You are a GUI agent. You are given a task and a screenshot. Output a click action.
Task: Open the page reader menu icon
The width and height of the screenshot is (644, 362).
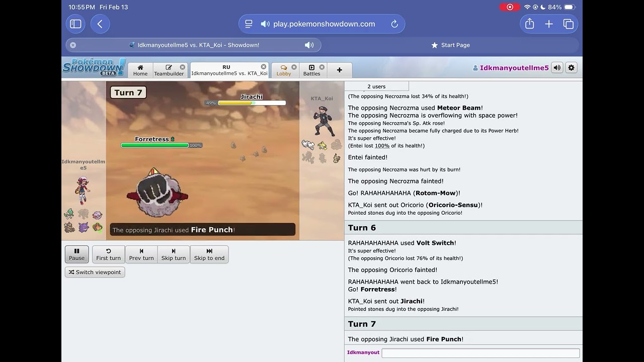tap(249, 24)
